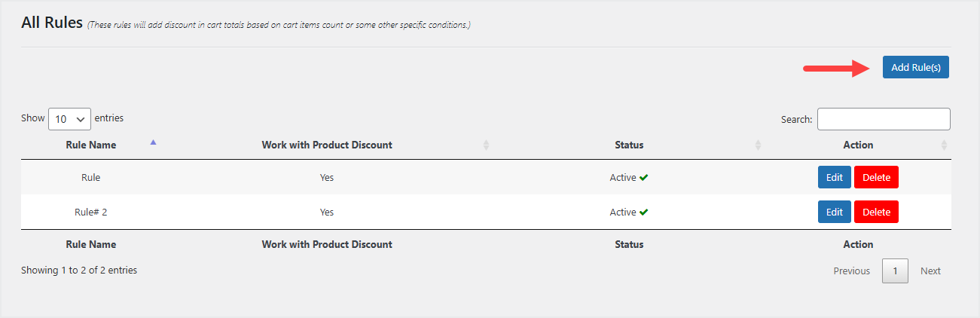
Task: Focus the Search input field
Action: coord(883,119)
